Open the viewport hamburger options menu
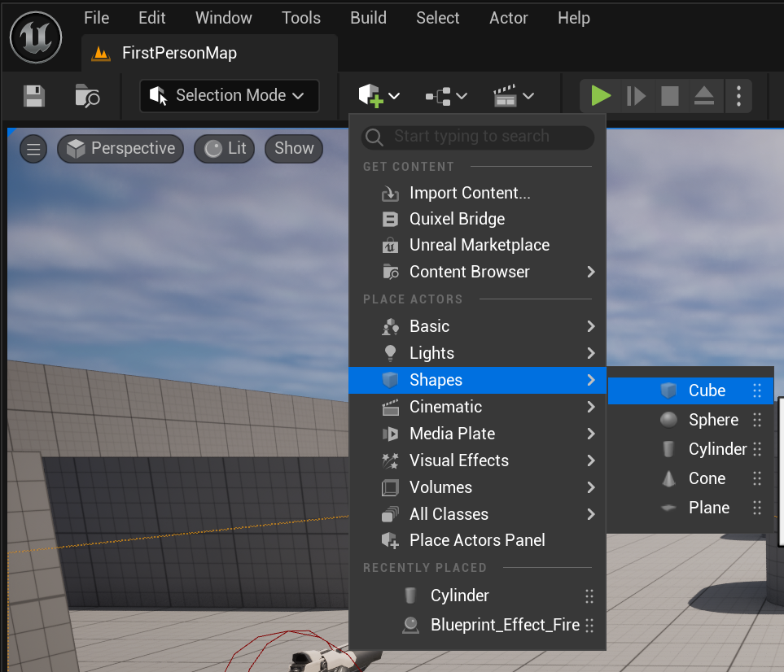 (33, 149)
